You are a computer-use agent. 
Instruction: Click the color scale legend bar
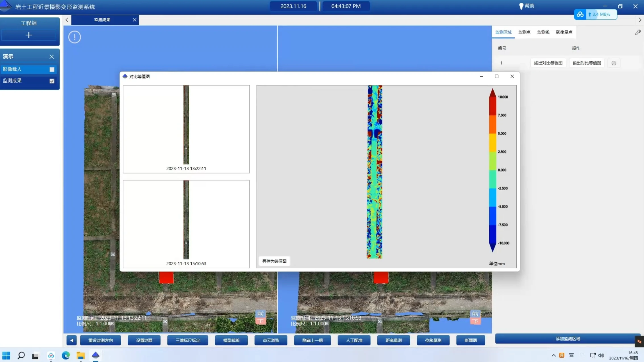pyautogui.click(x=492, y=170)
